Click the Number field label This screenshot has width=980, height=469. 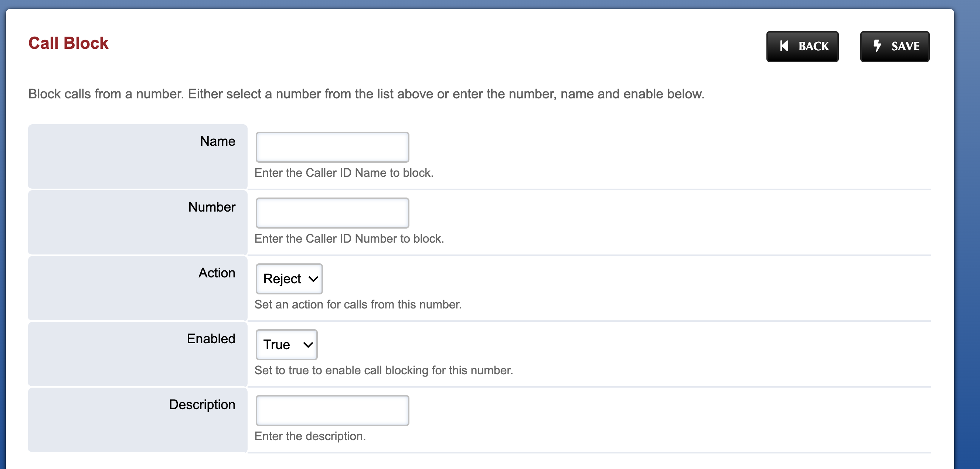click(212, 207)
